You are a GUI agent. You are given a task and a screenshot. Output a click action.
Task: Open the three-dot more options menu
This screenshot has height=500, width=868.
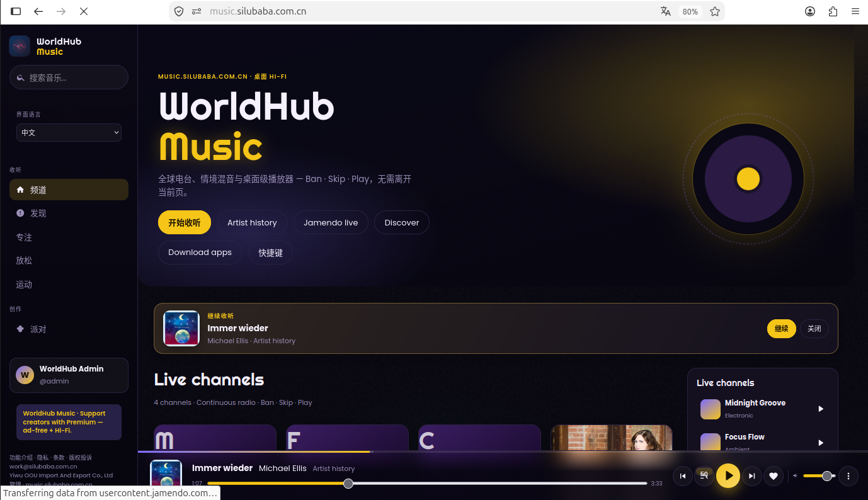848,476
